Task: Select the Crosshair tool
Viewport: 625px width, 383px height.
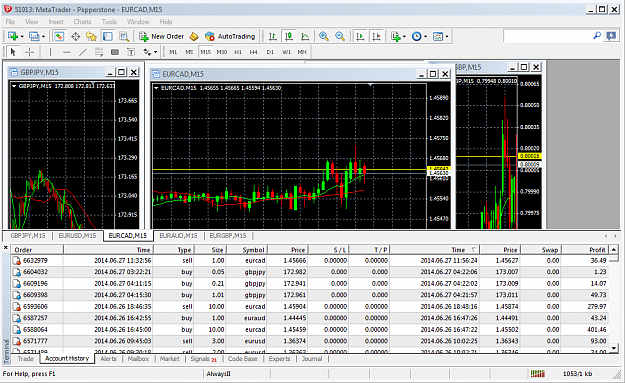Action: click(x=29, y=52)
